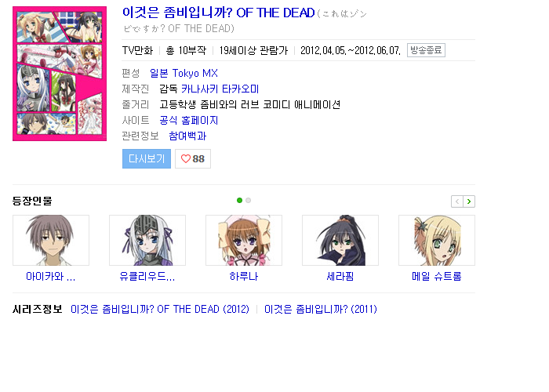
Task: Open the anime poster thumbnail
Action: (x=60, y=74)
